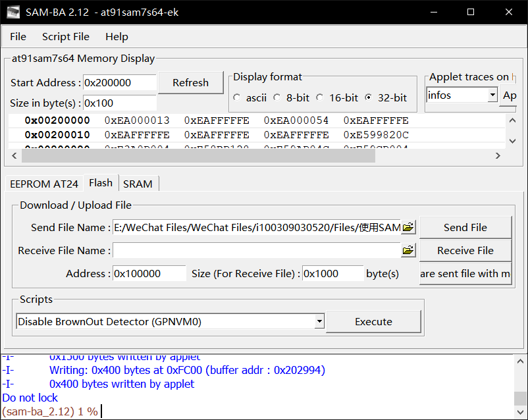Image resolution: width=528 pixels, height=420 pixels.
Task: Select ascii display format
Action: [236, 97]
